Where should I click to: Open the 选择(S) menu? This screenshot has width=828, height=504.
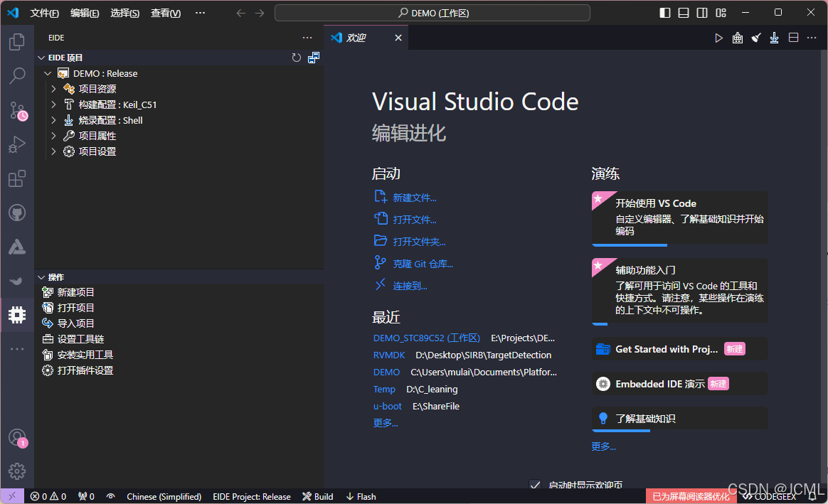point(124,13)
